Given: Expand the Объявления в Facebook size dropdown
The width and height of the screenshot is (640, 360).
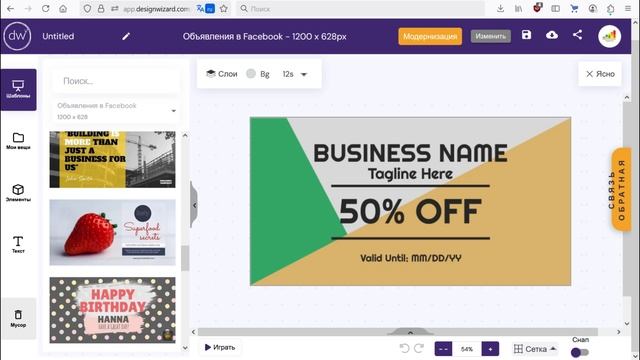Looking at the screenshot, I should [x=116, y=111].
